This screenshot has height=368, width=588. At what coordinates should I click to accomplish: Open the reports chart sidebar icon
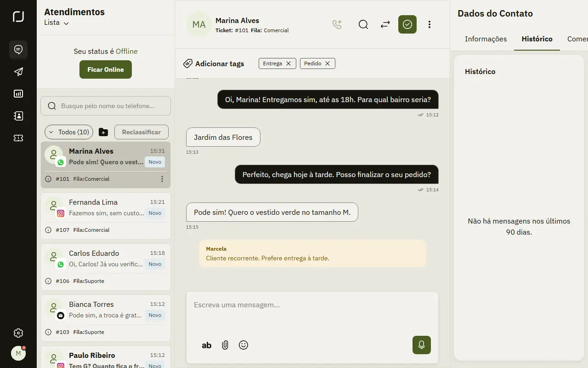[18, 94]
